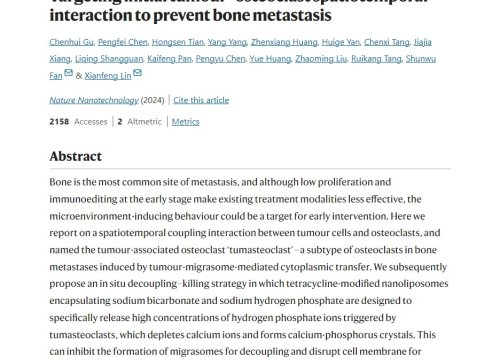Screen dimensions: 500x360
Task: Open Ruikang Tang author profile
Action: click(x=376, y=59)
